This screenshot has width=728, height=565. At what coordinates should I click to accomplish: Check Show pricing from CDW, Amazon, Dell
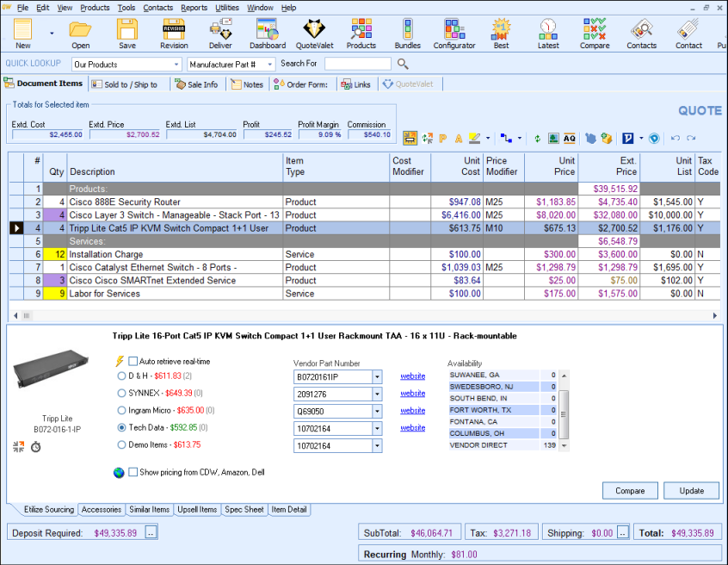tap(133, 472)
